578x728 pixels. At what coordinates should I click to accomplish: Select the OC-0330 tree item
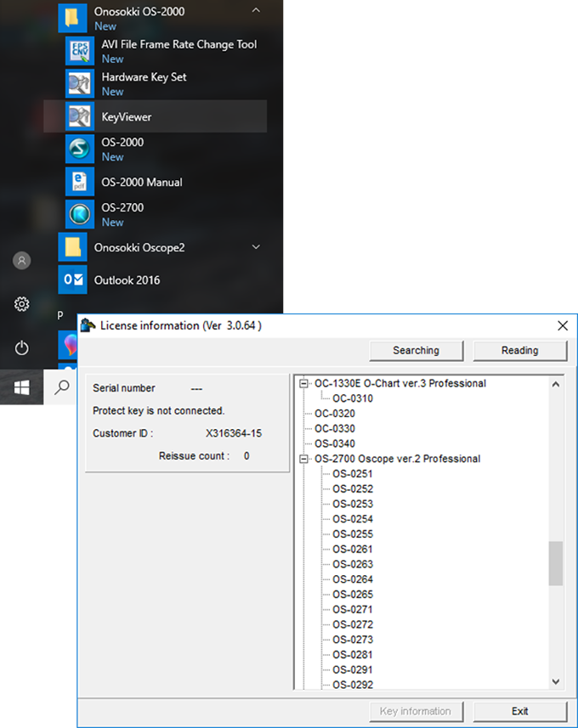[335, 428]
